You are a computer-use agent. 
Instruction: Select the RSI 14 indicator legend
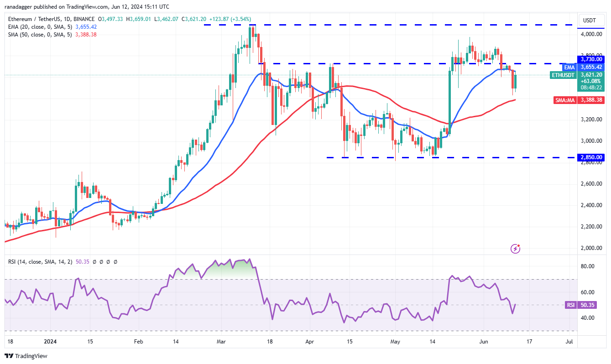(40, 262)
